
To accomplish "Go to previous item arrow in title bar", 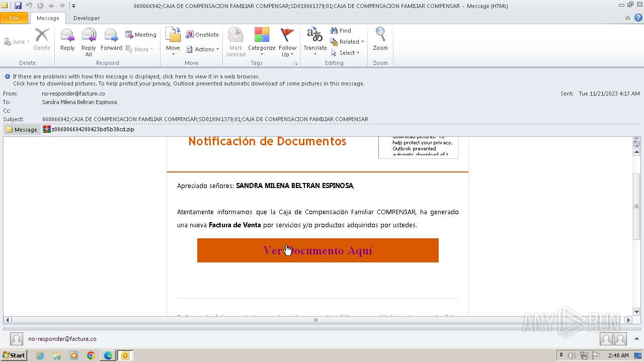I will tap(51, 6).
